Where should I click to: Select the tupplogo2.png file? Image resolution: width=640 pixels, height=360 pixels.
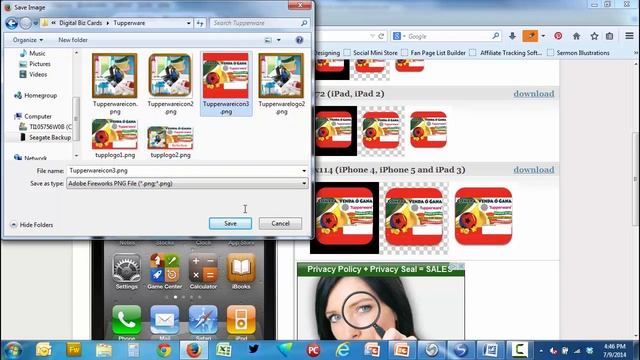[171, 142]
